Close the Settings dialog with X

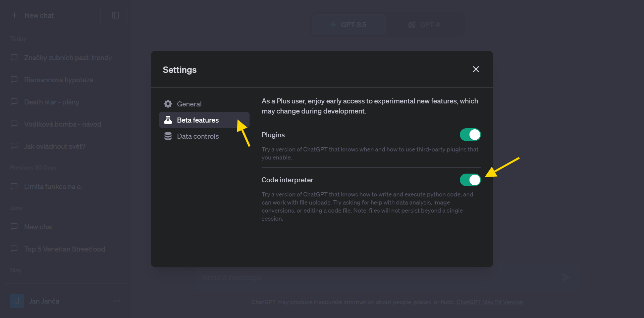tap(476, 69)
